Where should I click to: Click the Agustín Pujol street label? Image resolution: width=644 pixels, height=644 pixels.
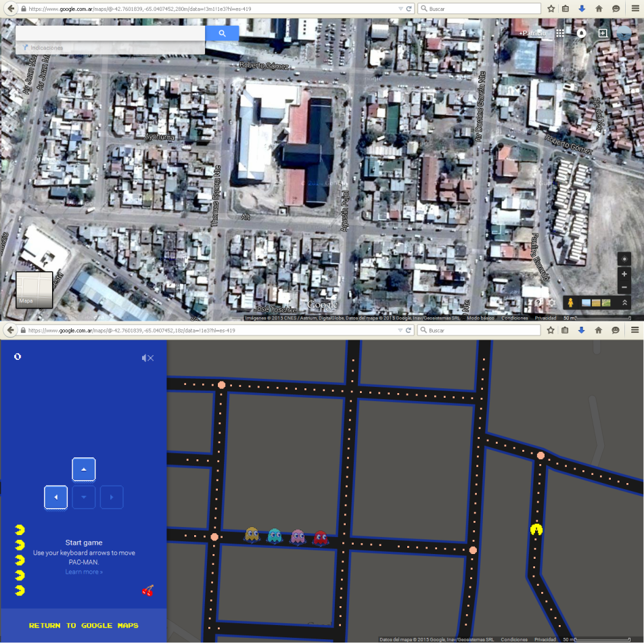coord(344,212)
